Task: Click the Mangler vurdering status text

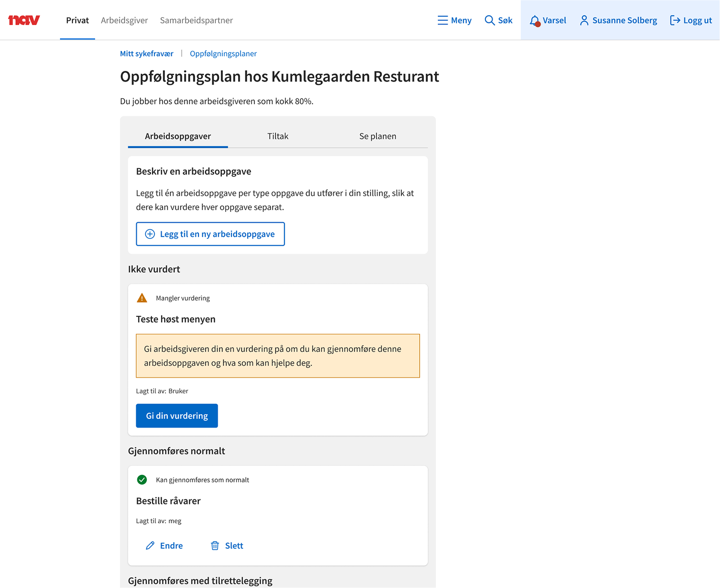Action: pos(183,298)
